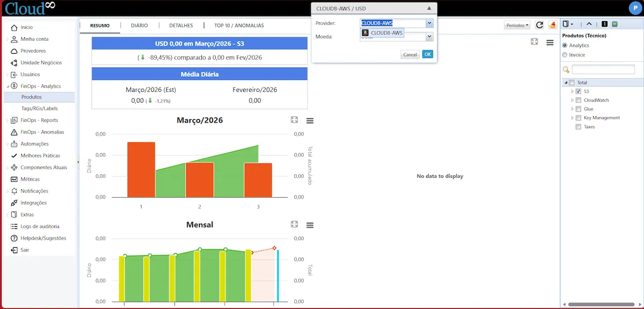This screenshot has height=309, width=644.
Task: Collapse the CLOUD8-AWS / USD popup header arrow
Action: point(429,9)
